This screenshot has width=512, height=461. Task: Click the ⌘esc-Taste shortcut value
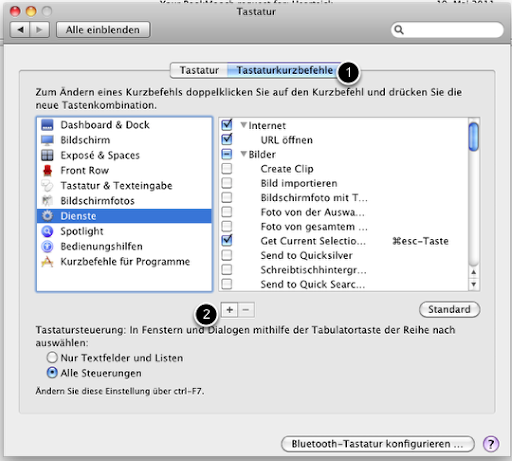[420, 241]
